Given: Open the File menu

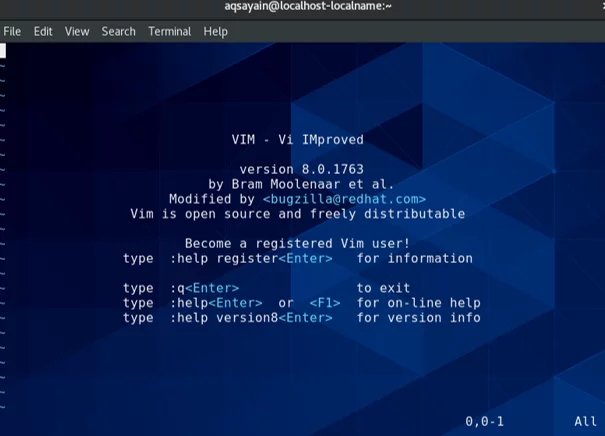Looking at the screenshot, I should click(x=12, y=31).
